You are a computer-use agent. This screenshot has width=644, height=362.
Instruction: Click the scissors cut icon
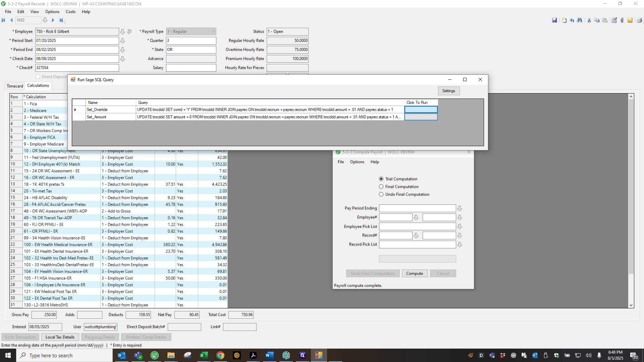[x=589, y=20]
